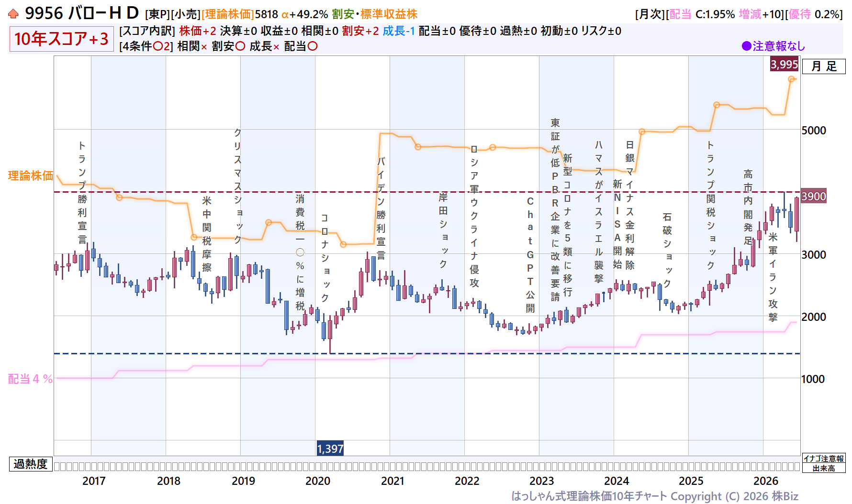Click the 成長-1 score item
Image resolution: width=852 pixels, height=504 pixels.
point(399,31)
